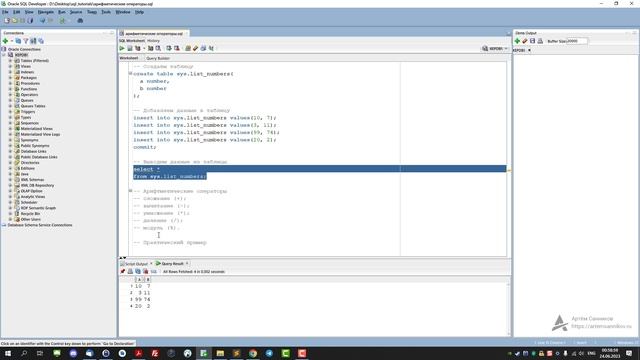Select the Scheduler tree item
Screen dimensions: 640x360
coord(29,202)
